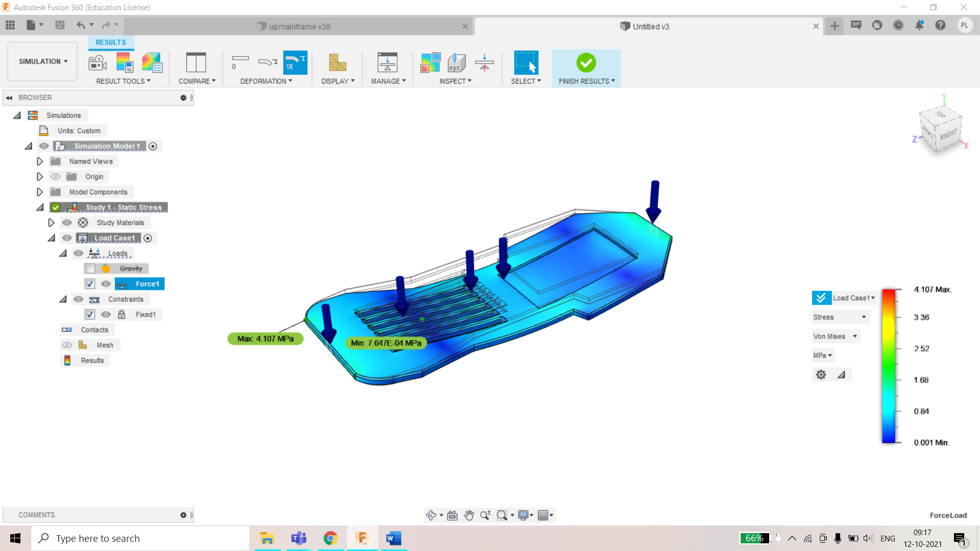Click the Finish Results checkmark icon
Screen dimensions: 980x551
coord(586,62)
